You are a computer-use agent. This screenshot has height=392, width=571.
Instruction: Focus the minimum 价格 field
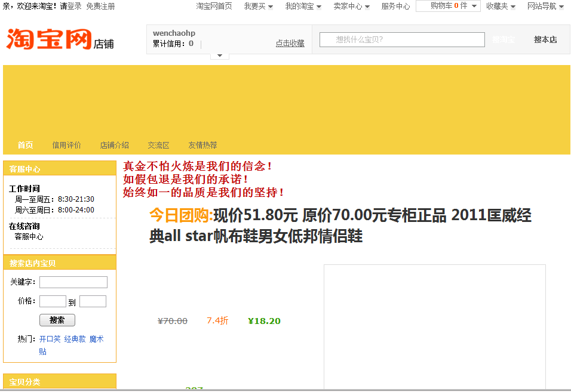[53, 301]
